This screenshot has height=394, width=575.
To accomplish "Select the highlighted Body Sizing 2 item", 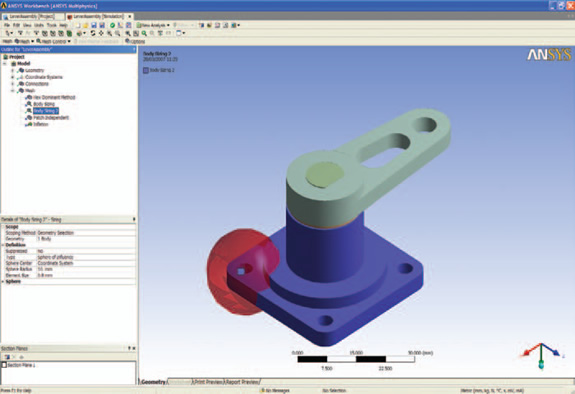I will pos(45,111).
